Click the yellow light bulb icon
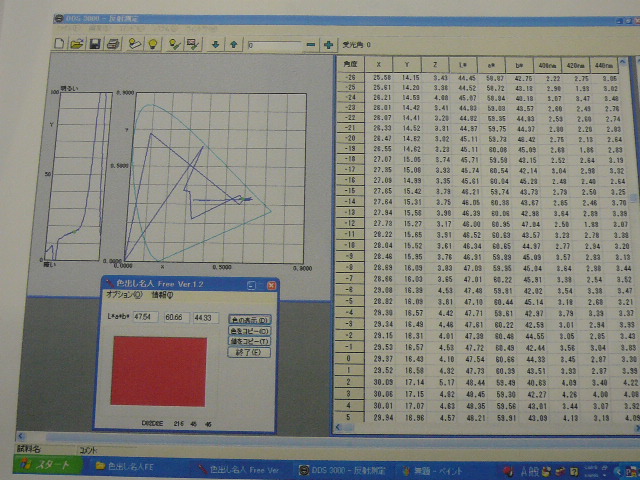This screenshot has width=640, height=480. pos(153,44)
